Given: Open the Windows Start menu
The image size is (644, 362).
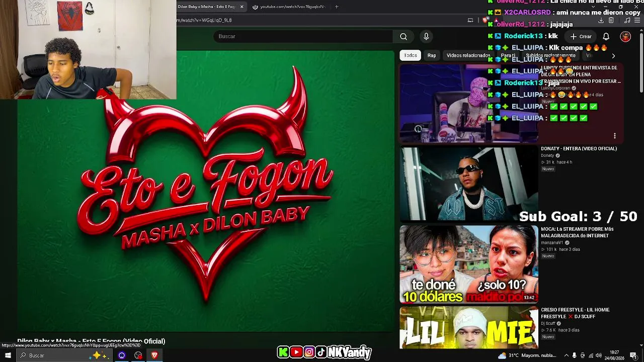Looking at the screenshot, I should click(8, 355).
